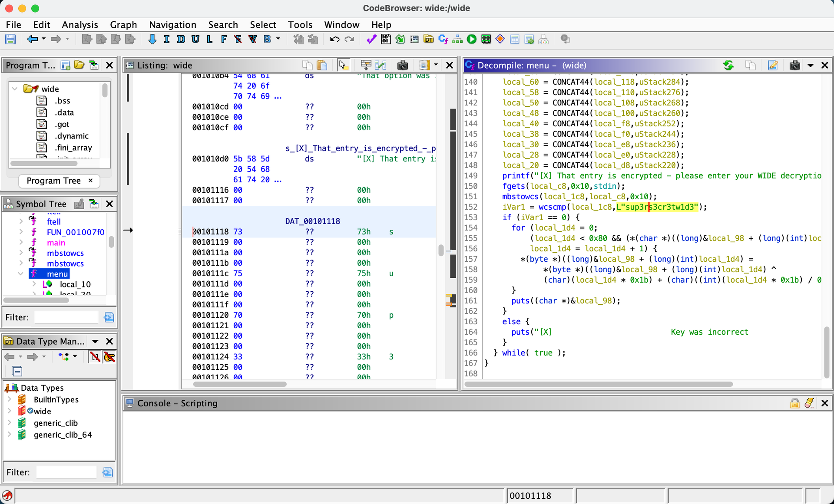Open the symbol table icon

point(515,40)
